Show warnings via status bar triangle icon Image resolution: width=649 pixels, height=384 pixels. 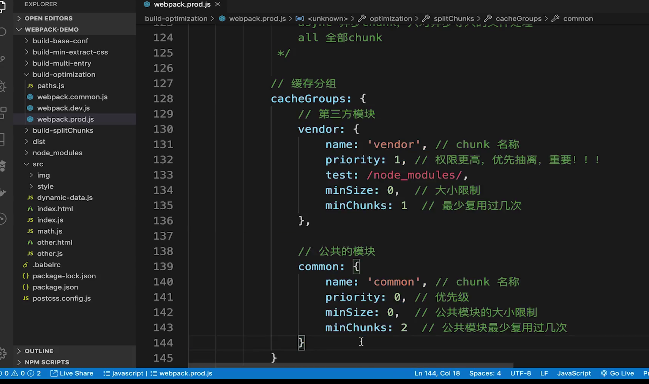pyautogui.click(x=14, y=373)
